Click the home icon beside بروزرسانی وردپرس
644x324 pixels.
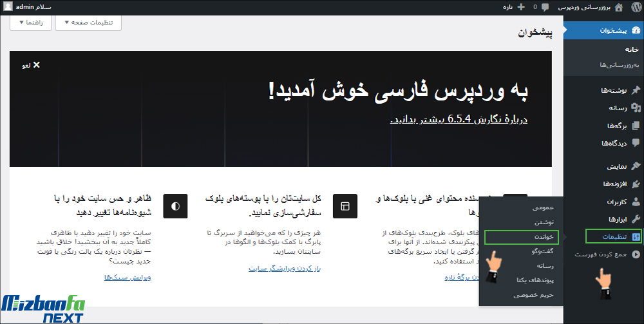619,7
